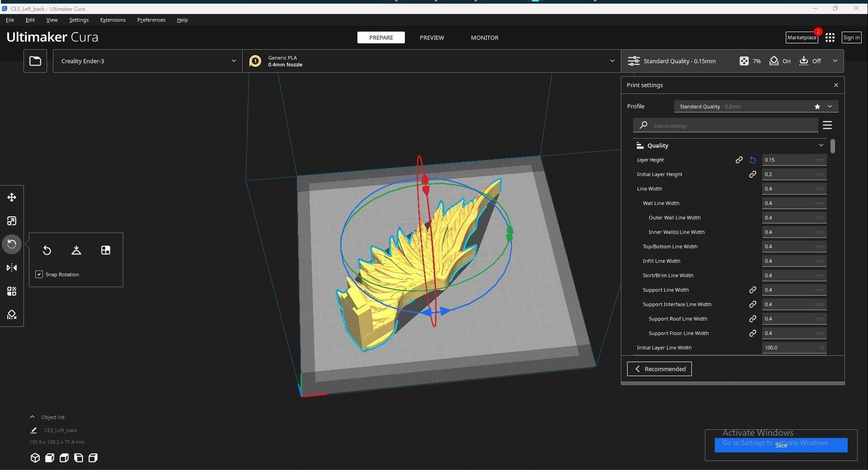Open the Ultimaker apps grid icon
868x470 pixels.
point(830,37)
